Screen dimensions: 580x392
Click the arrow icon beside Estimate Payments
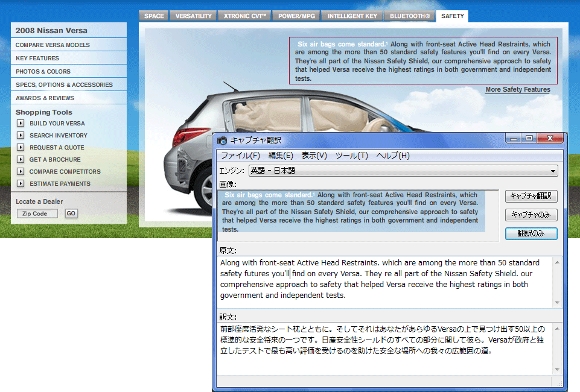pyautogui.click(x=21, y=184)
